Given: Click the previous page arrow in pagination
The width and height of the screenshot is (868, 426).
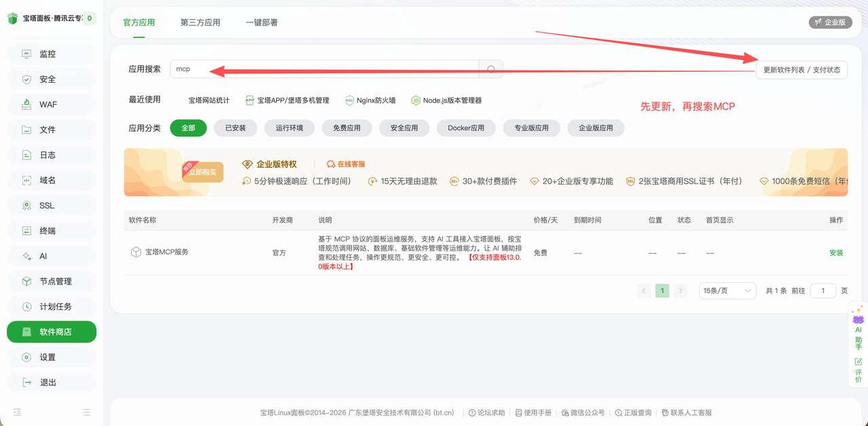Looking at the screenshot, I should (x=644, y=290).
